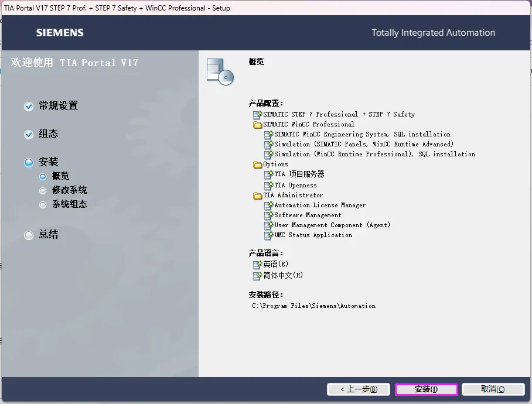Click the Automation License Manager icon

click(269, 206)
